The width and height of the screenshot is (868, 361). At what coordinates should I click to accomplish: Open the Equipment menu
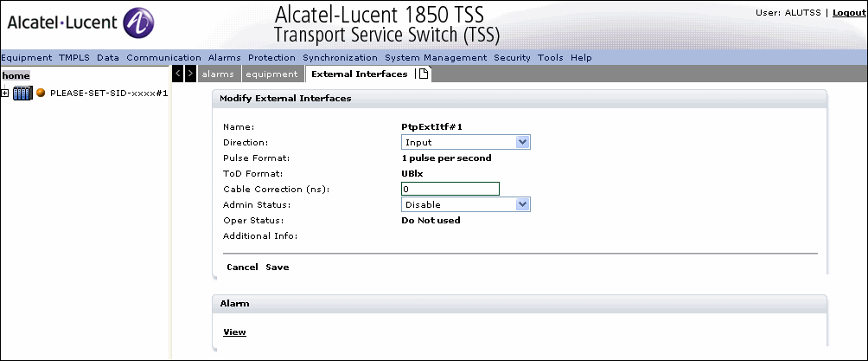27,58
